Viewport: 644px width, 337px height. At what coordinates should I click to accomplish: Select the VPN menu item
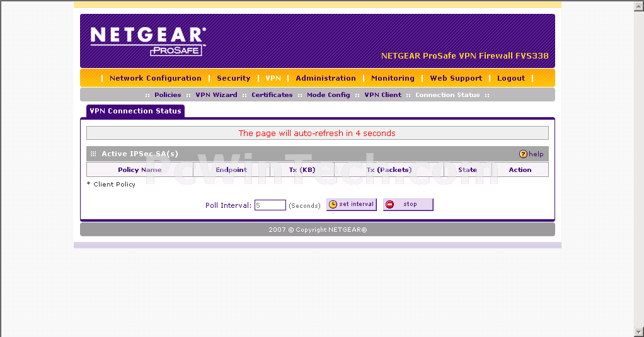[273, 78]
